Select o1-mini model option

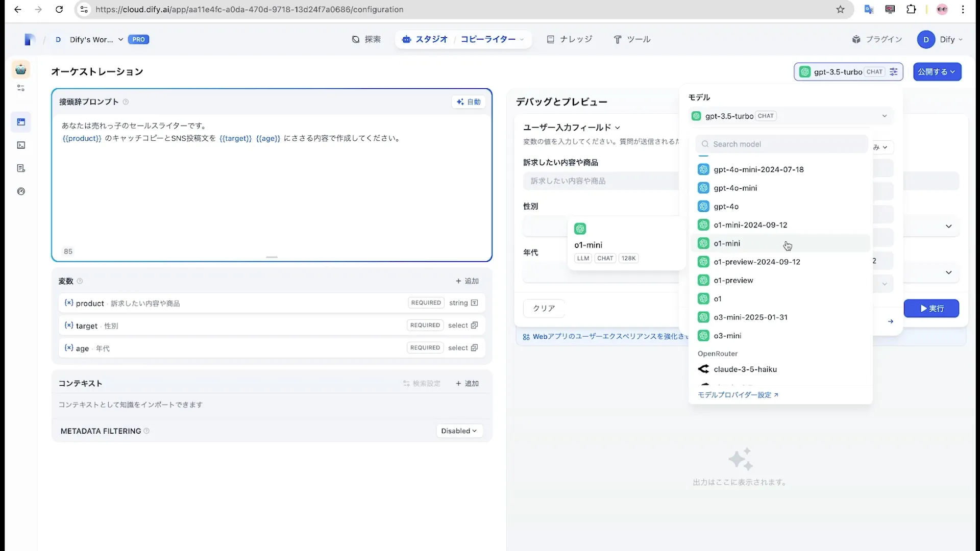780,243
